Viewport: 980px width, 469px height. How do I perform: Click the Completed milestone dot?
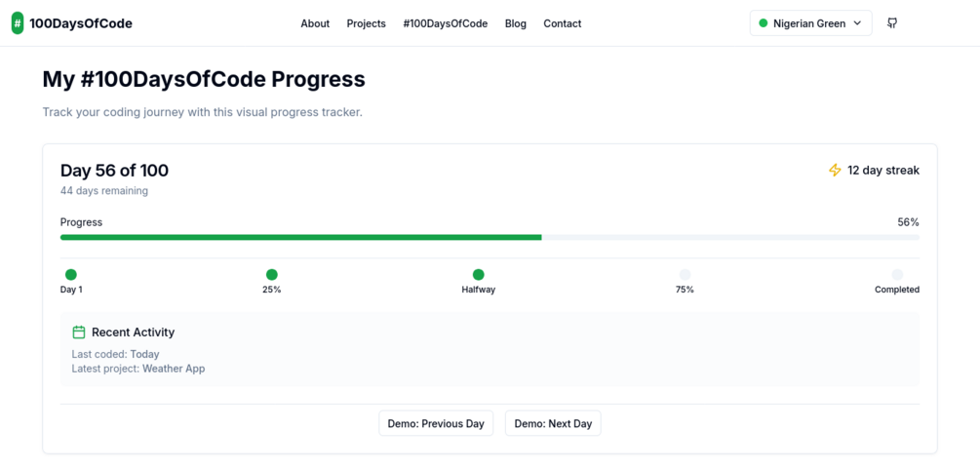[897, 275]
